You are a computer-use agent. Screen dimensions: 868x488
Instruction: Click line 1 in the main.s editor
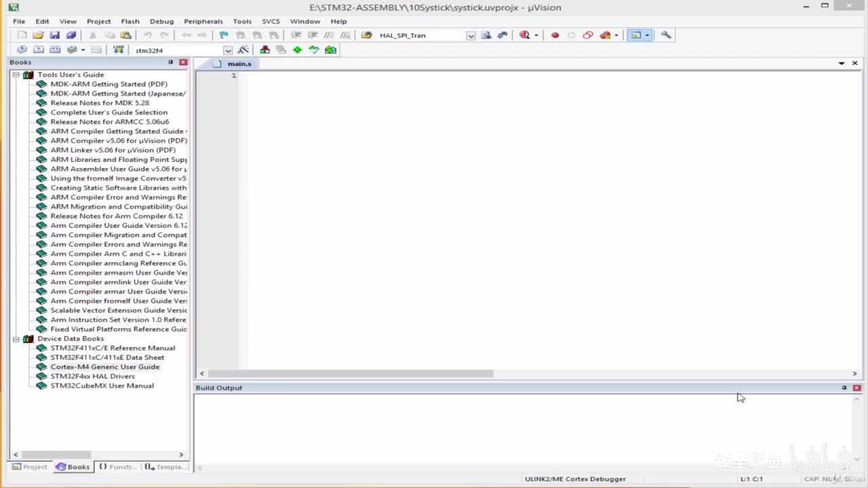tap(549, 75)
